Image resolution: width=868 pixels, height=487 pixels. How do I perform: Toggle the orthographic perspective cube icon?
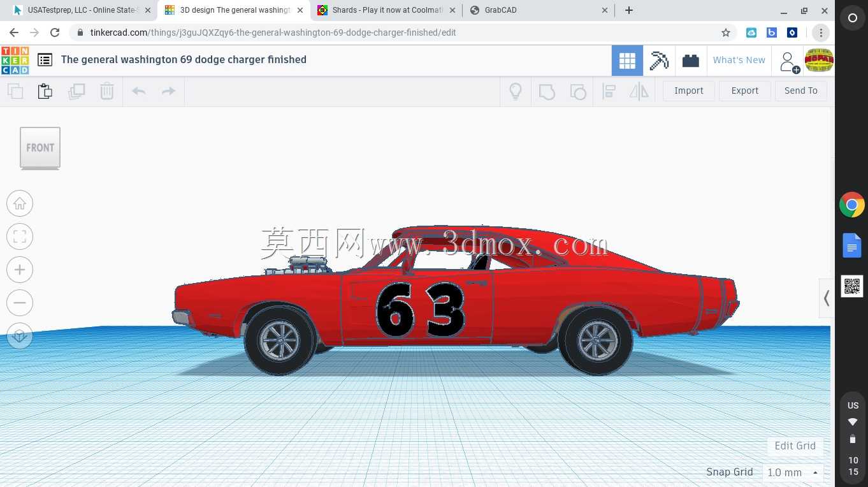pyautogui.click(x=20, y=336)
